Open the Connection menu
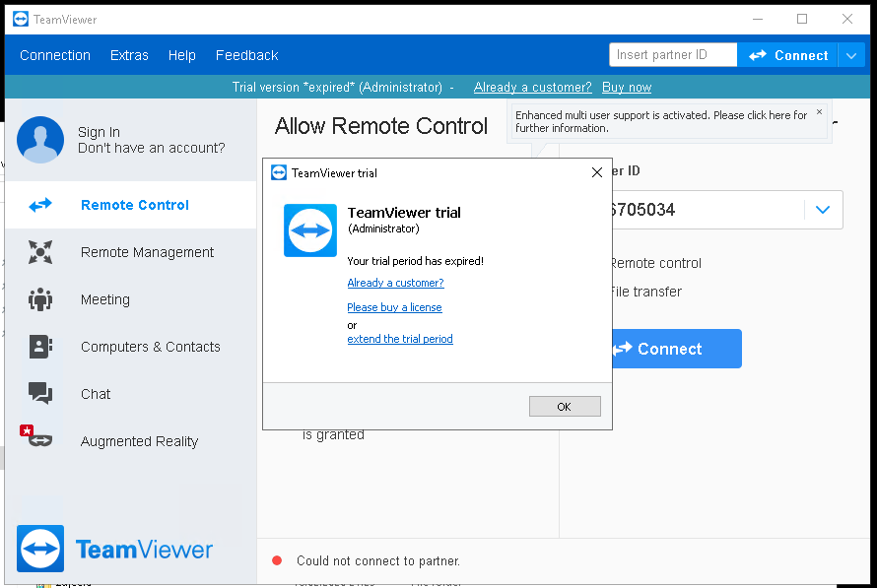Viewport: 877px width, 588px height. pyautogui.click(x=55, y=55)
